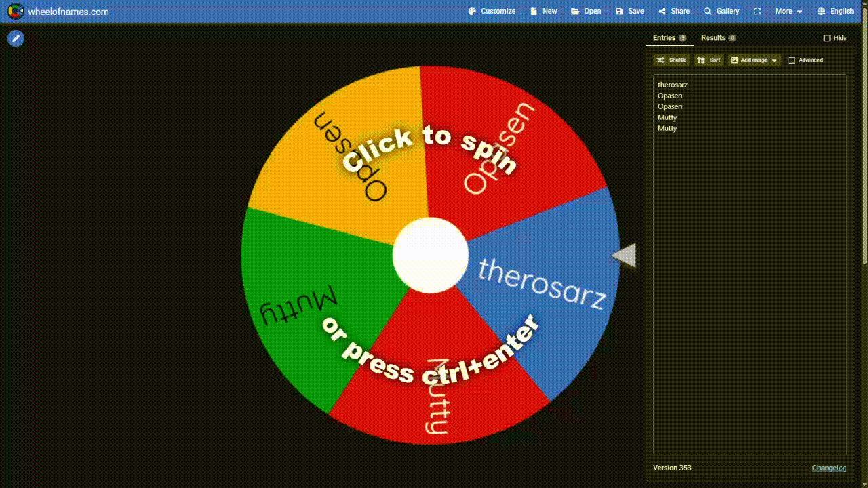Screen dimensions: 868x488
Task: Shuffle the entries list
Action: tap(671, 60)
